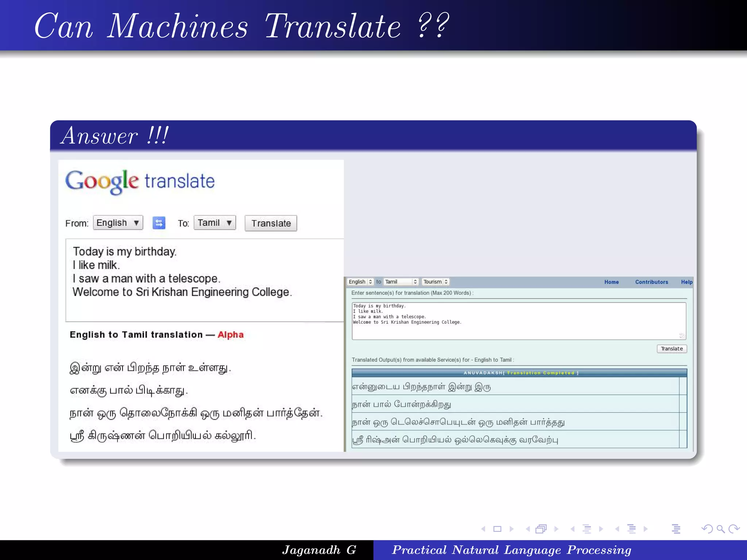Click the last Anuvadaksh output row

515,440
